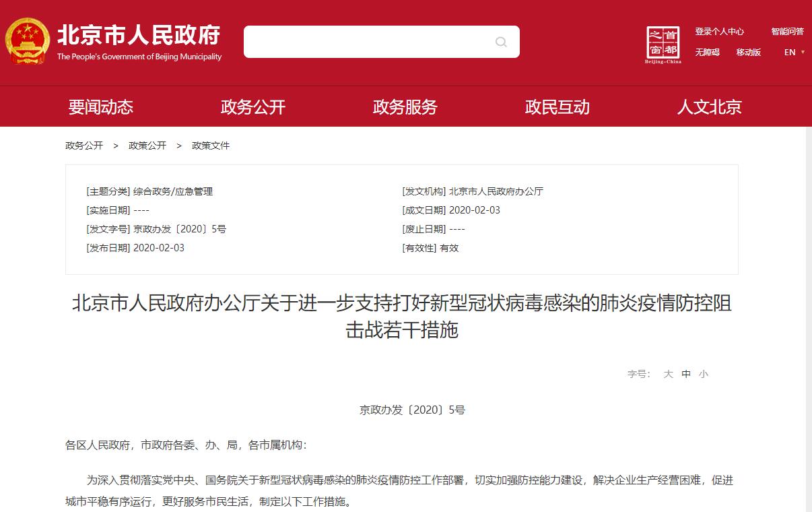812x512 pixels.
Task: Click 政策文件 breadcrumb link
Action: [x=211, y=146]
